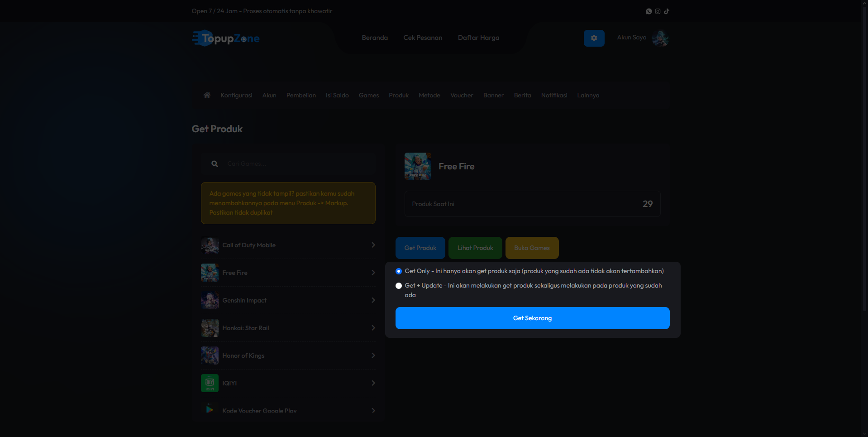Open Cek Pesanan page

[423, 38]
